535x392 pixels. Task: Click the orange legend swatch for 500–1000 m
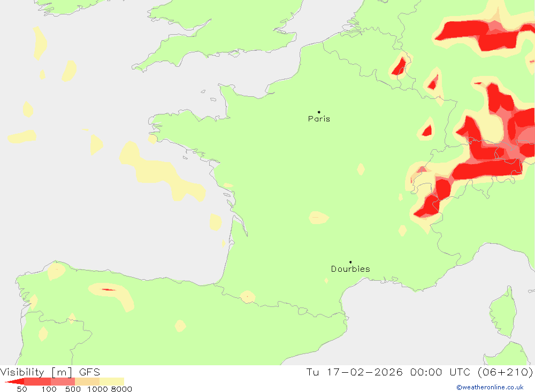pos(87,381)
